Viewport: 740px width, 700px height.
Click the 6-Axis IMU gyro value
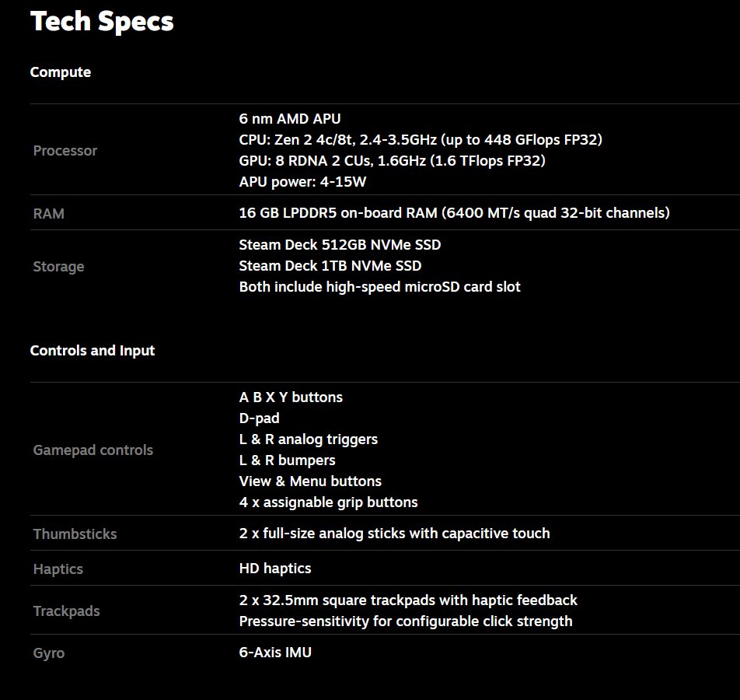pyautogui.click(x=275, y=653)
